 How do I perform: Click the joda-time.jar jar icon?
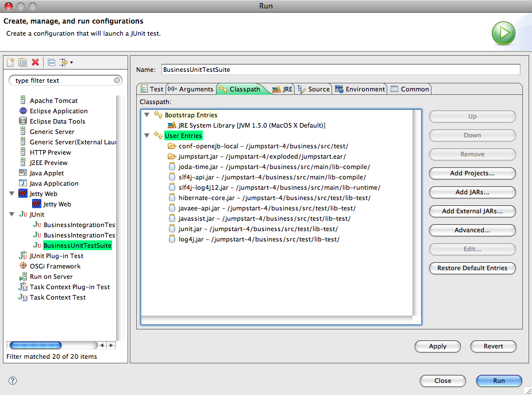(172, 167)
